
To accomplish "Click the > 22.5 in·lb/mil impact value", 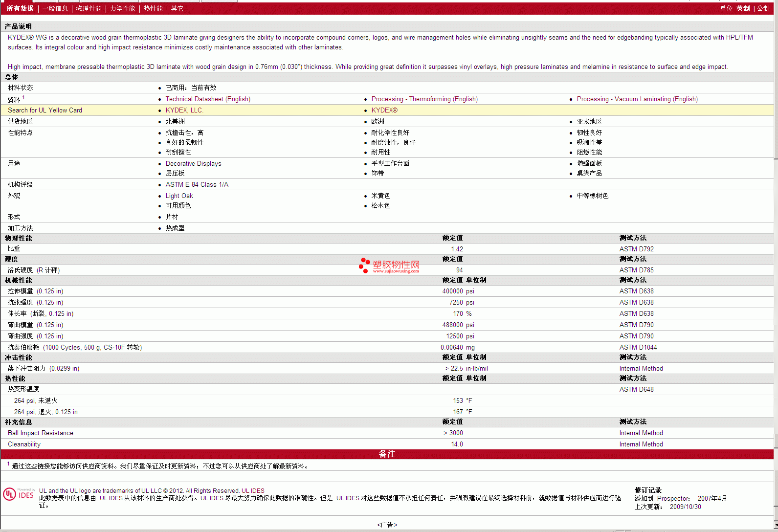I will [466, 368].
